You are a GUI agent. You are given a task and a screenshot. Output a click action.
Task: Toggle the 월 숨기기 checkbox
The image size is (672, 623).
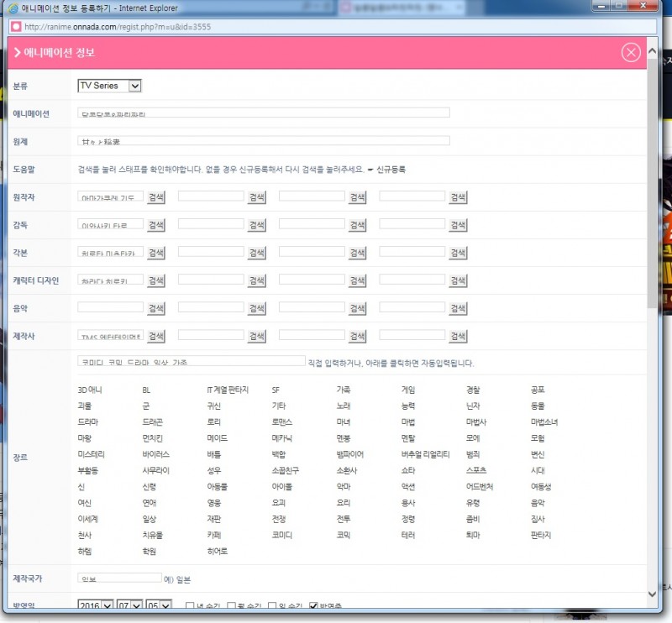tap(232, 606)
